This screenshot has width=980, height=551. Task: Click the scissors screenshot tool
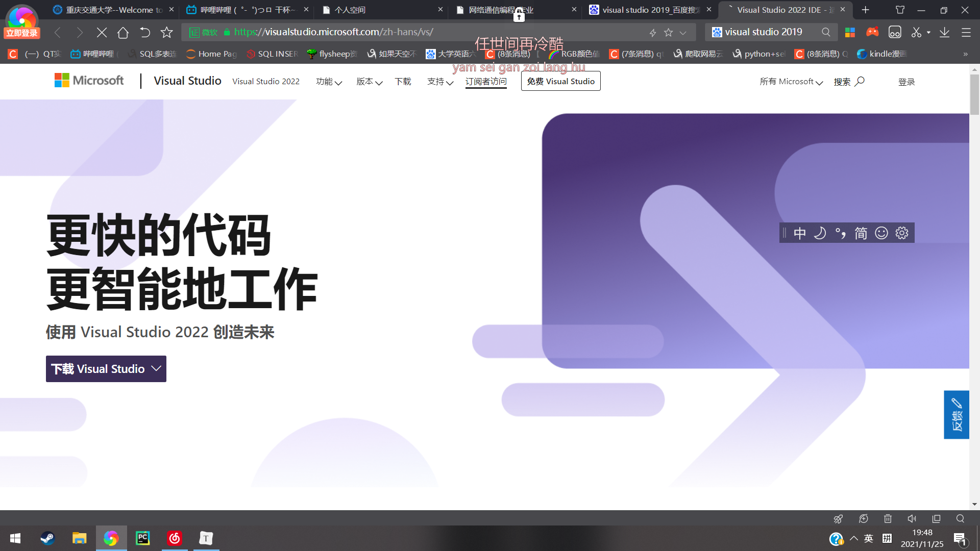tap(916, 32)
